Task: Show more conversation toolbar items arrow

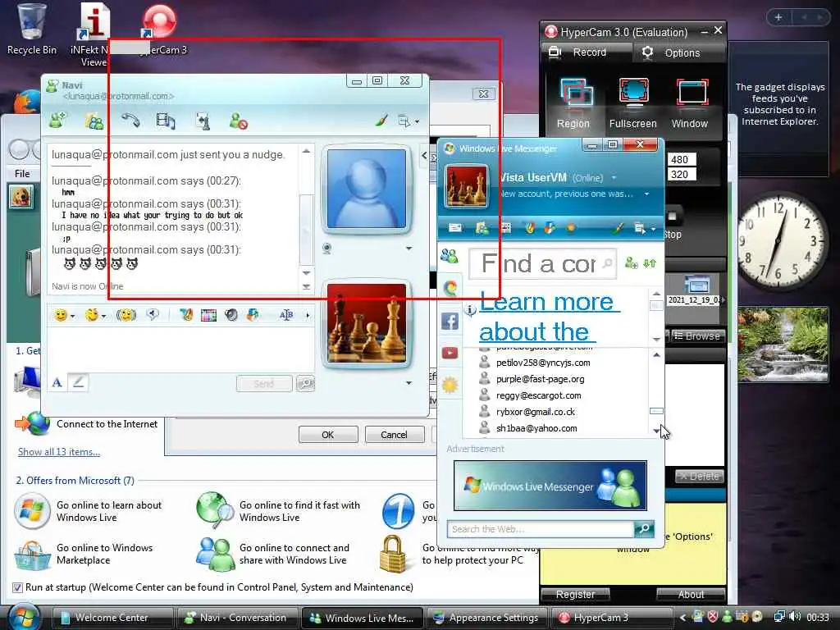Action: [308, 316]
